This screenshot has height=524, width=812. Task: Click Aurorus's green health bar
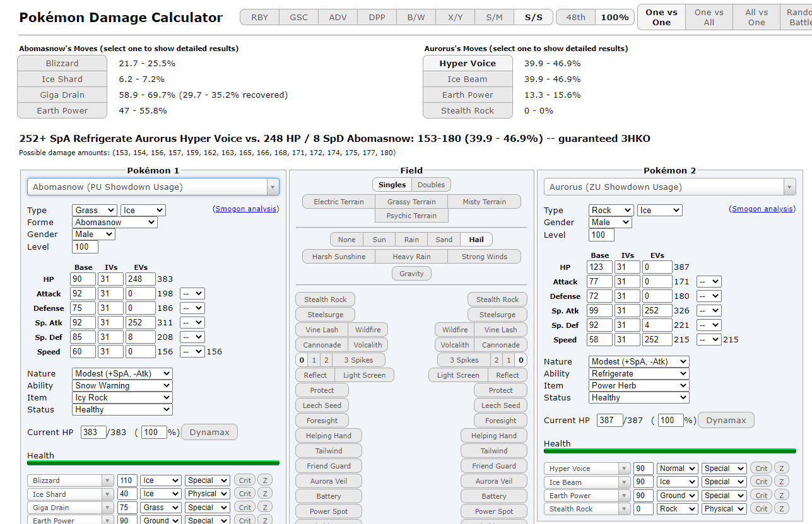(670, 451)
